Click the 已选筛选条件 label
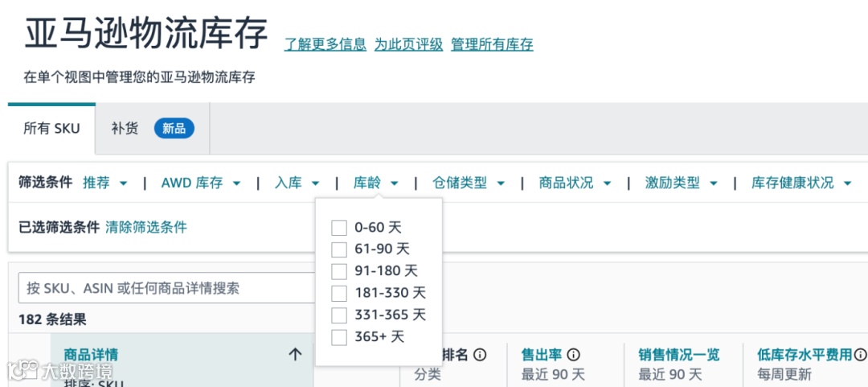The image size is (868, 387). pyautogui.click(x=59, y=228)
